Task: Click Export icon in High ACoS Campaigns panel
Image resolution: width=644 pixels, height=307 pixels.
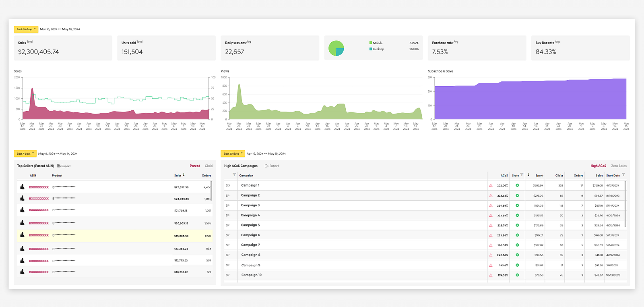Action: tap(266, 166)
